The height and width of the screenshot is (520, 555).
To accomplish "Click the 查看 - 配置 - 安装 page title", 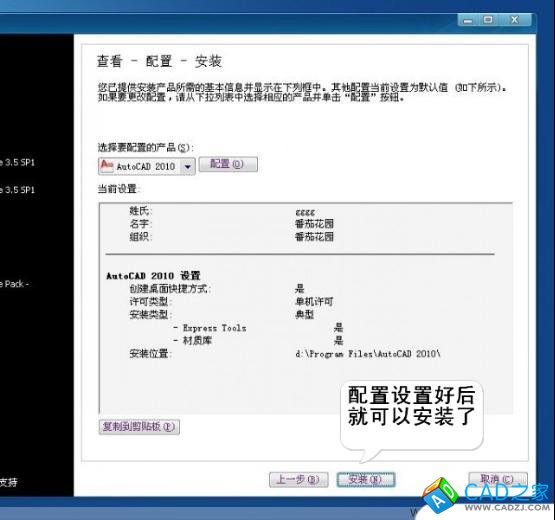I will (x=159, y=62).
